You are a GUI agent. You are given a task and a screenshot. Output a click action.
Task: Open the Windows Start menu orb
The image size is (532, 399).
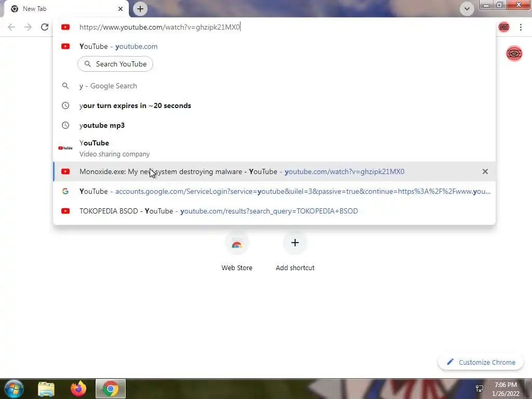tap(14, 389)
